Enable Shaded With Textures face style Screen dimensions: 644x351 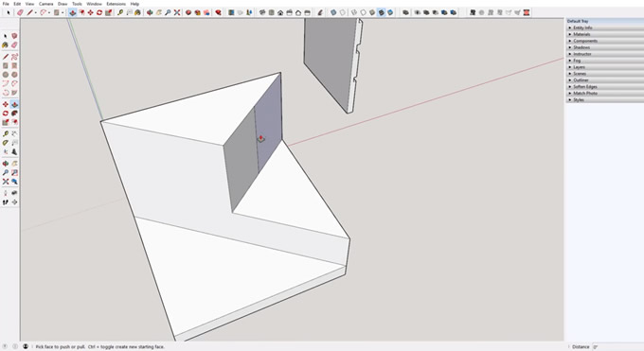(381, 12)
